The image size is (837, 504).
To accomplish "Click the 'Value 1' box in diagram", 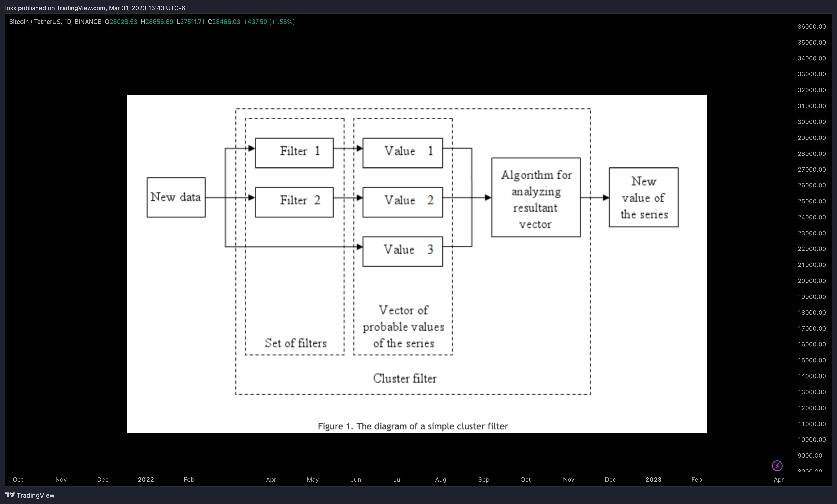I will coord(403,153).
